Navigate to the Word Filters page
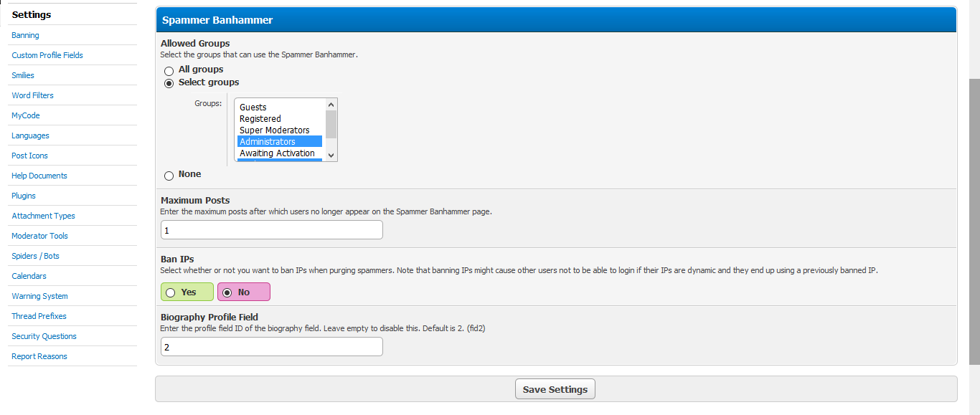 (x=33, y=95)
